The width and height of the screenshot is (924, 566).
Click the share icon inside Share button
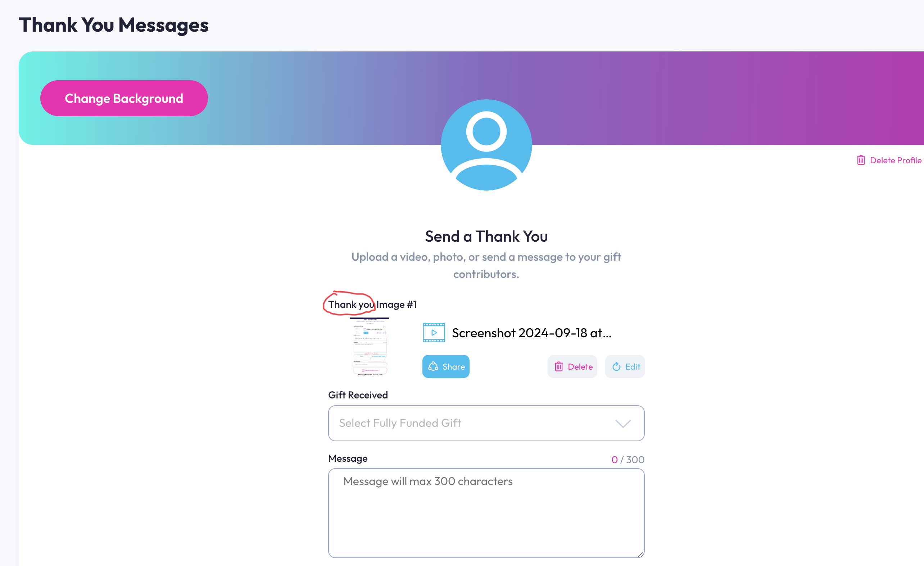pos(433,366)
